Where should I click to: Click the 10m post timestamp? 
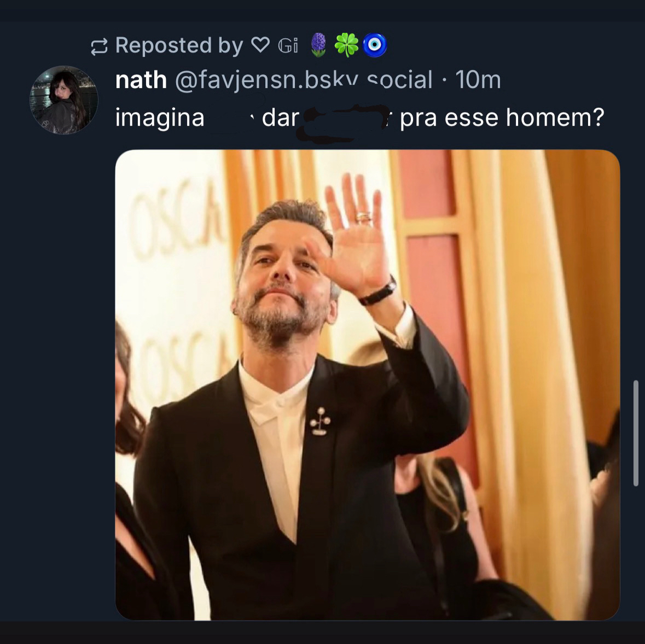(x=478, y=80)
